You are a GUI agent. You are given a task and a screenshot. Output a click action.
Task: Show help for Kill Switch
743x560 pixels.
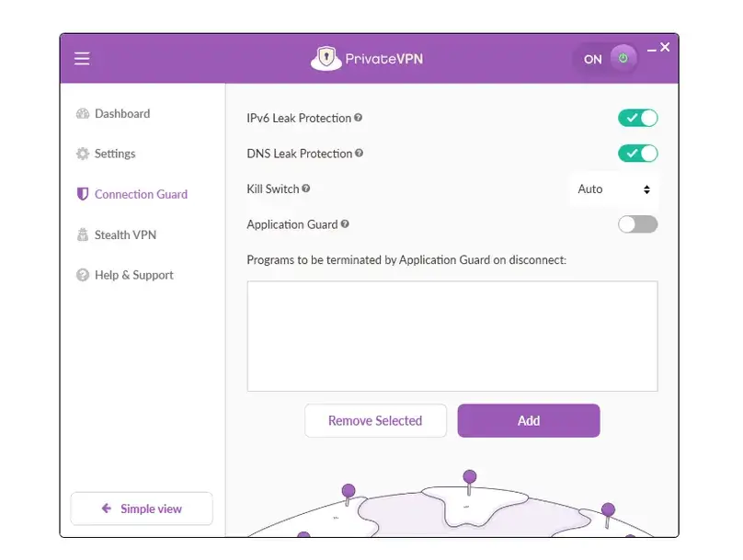(x=306, y=189)
